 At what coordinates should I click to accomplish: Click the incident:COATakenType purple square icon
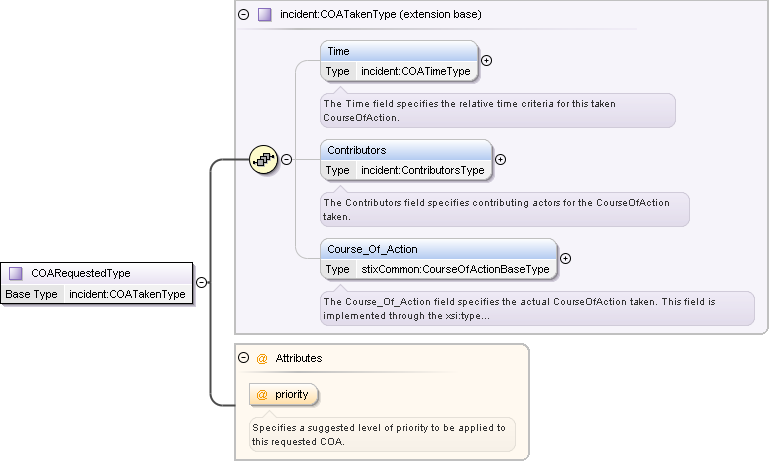[264, 15]
